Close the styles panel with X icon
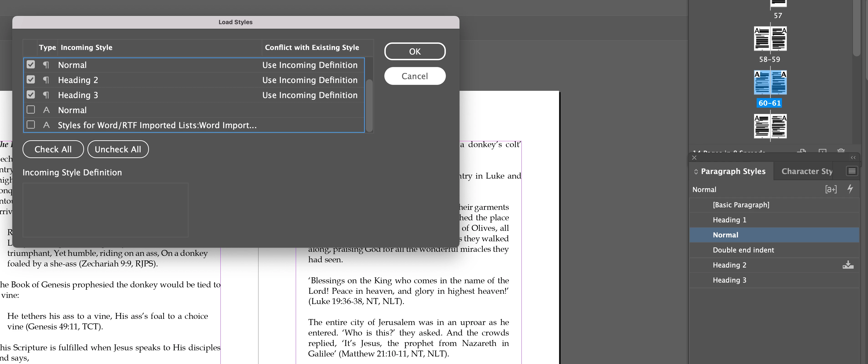 point(694,158)
